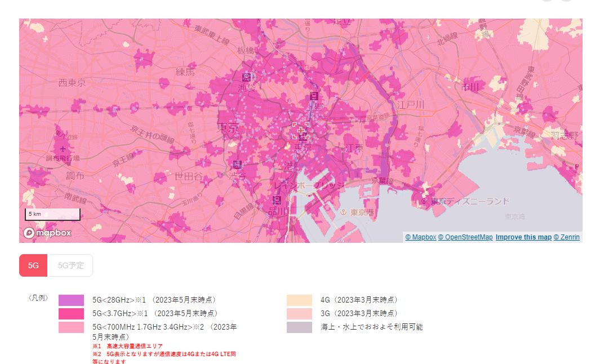This screenshot has width=591, height=364.
Task: Select the 5G coverage tab
Action: [x=33, y=265]
